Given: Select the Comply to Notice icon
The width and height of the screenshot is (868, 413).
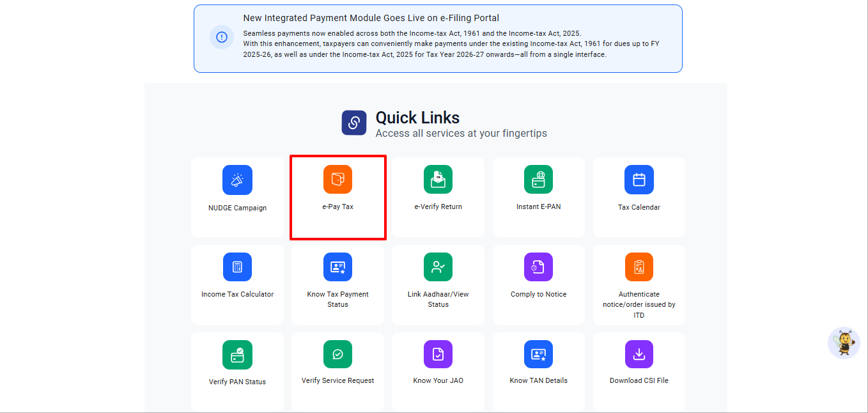Looking at the screenshot, I should coord(538,267).
